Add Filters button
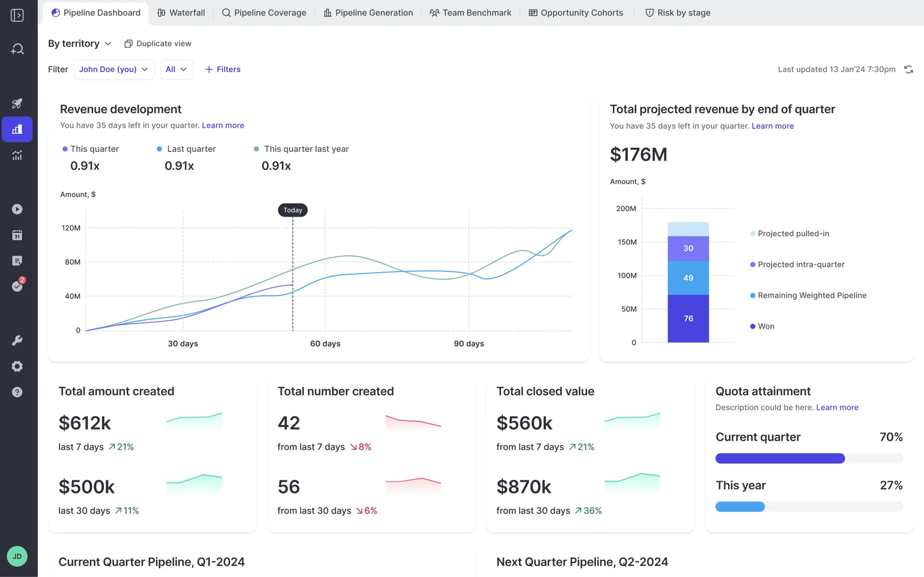Screen dimensions: 924x577 coord(223,69)
